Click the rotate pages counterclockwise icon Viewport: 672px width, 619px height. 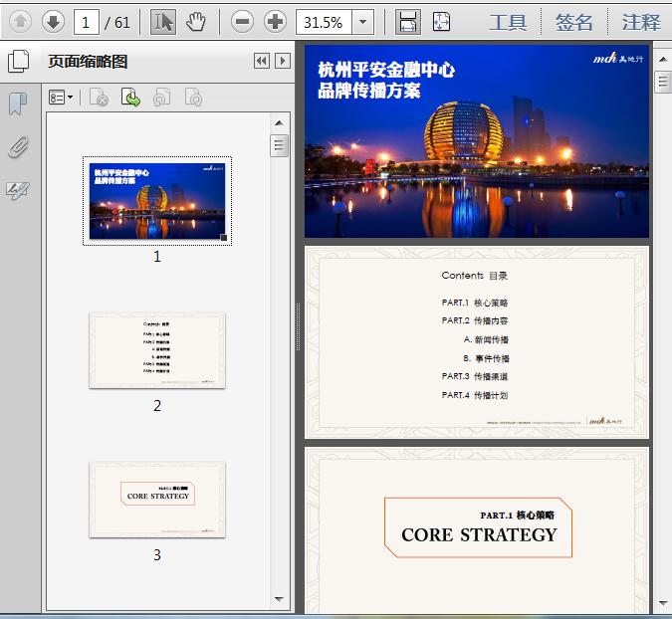[x=162, y=98]
